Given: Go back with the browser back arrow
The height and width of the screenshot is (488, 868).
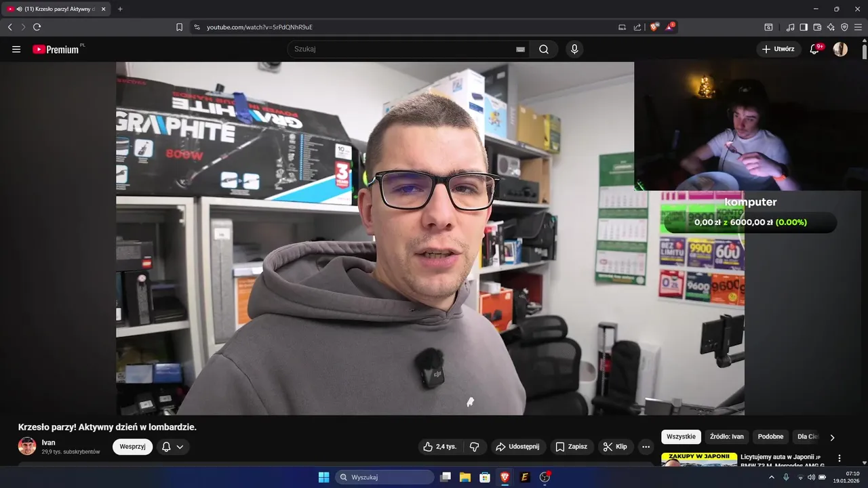Looking at the screenshot, I should 9,27.
